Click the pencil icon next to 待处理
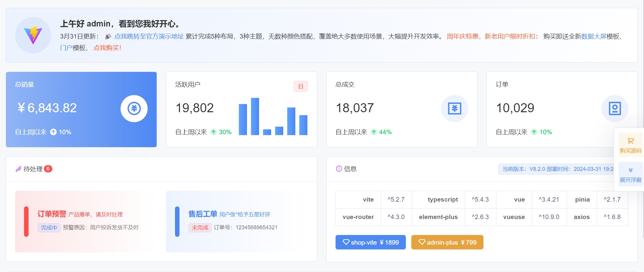 [x=18, y=169]
